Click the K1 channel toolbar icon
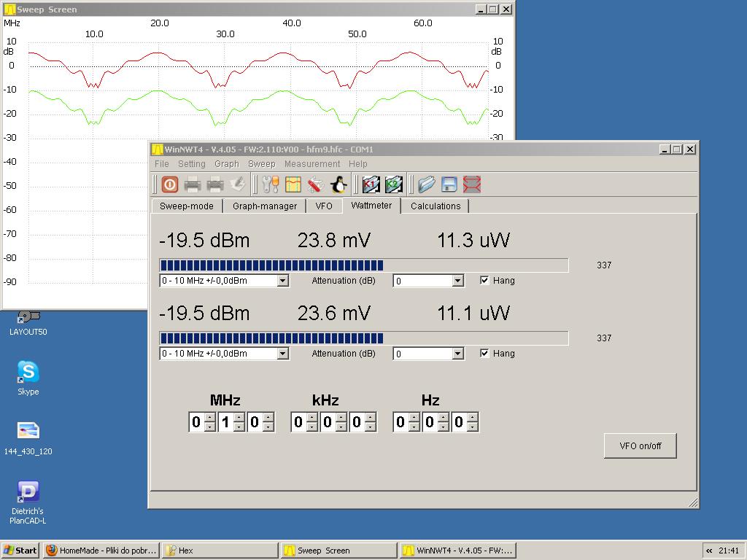The height and width of the screenshot is (560, 747). tap(371, 184)
